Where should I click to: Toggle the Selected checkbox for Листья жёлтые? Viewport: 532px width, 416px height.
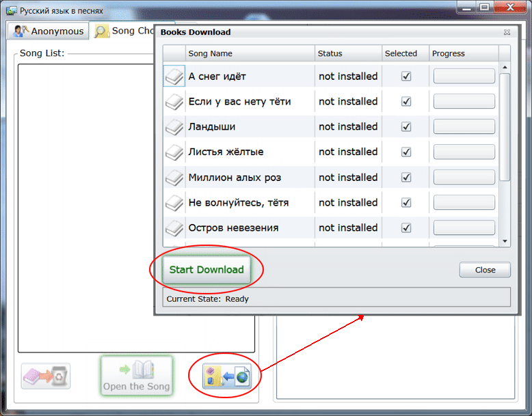click(x=406, y=152)
